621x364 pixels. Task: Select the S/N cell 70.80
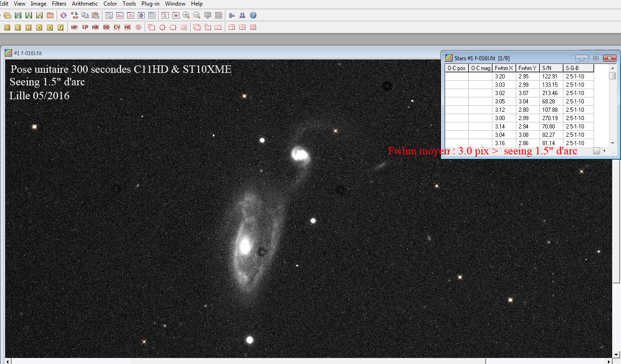click(552, 127)
